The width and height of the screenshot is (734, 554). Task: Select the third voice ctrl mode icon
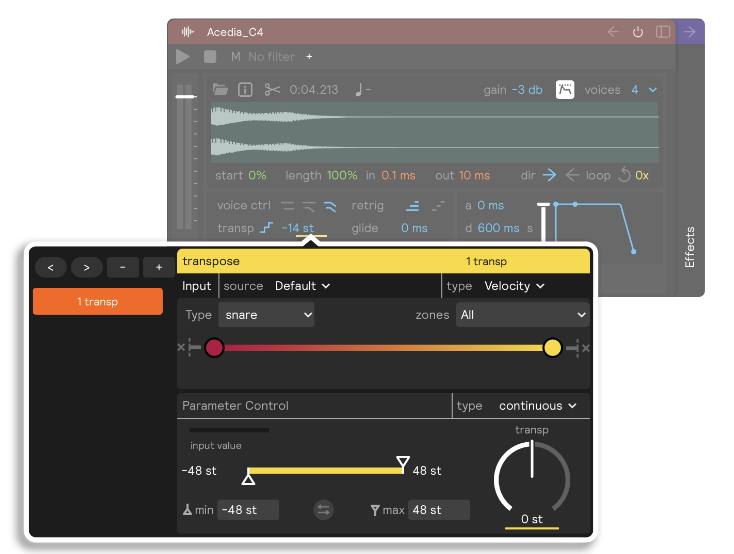coord(330,206)
